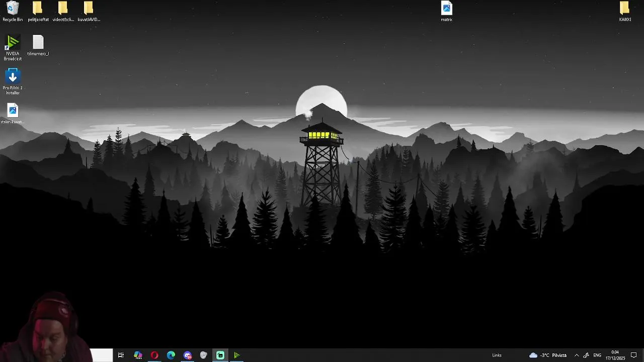Open the Recycle Bin desktop icon

click(13, 12)
